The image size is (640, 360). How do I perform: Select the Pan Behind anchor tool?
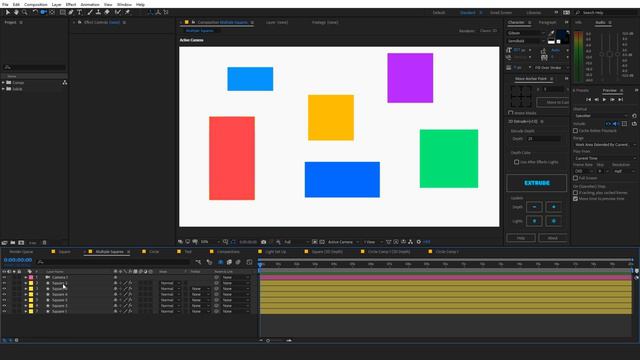click(x=52, y=12)
